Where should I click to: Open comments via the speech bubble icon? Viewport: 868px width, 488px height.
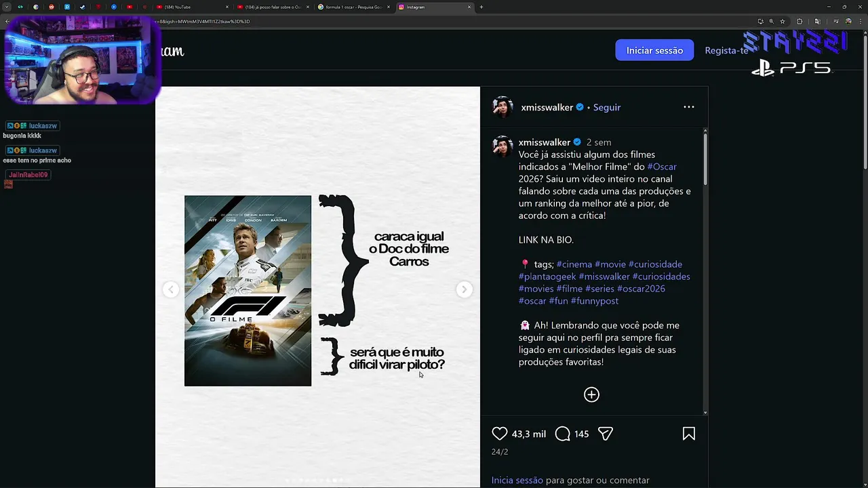(x=562, y=434)
